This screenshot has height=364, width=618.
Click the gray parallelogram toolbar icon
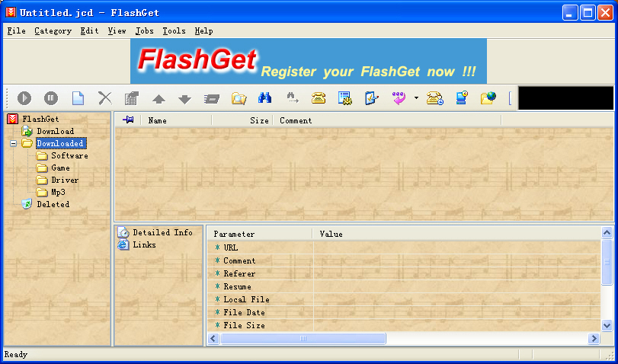pyautogui.click(x=212, y=98)
